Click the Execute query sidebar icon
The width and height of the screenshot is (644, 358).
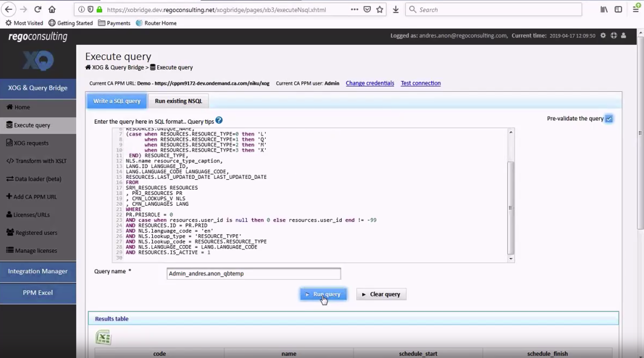pyautogui.click(x=9, y=124)
